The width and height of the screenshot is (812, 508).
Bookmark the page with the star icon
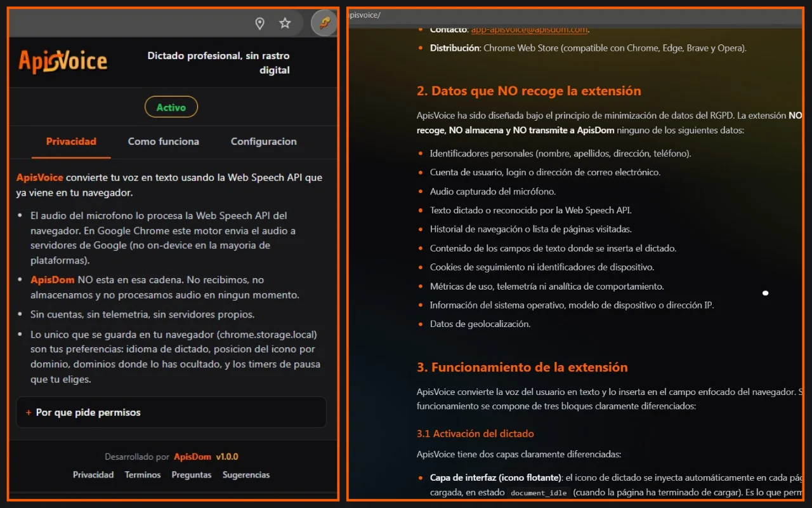tap(285, 23)
